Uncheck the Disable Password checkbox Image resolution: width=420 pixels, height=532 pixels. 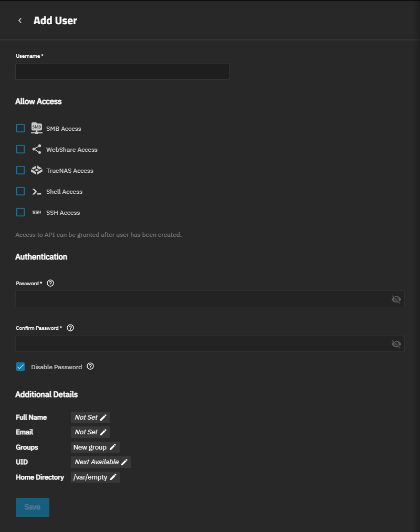[20, 367]
